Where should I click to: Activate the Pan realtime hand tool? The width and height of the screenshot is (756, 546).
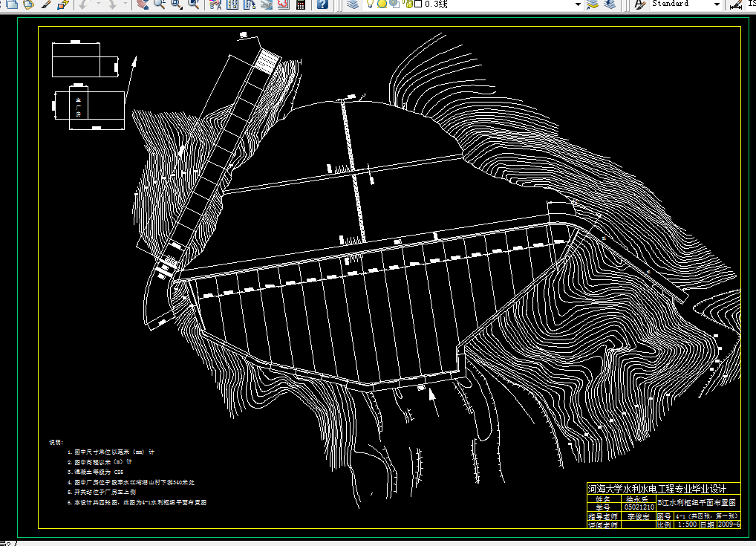143,4
